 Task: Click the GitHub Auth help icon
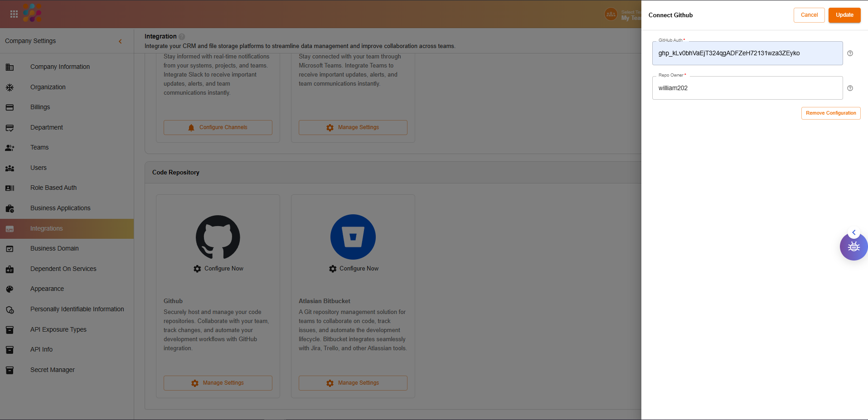850,53
